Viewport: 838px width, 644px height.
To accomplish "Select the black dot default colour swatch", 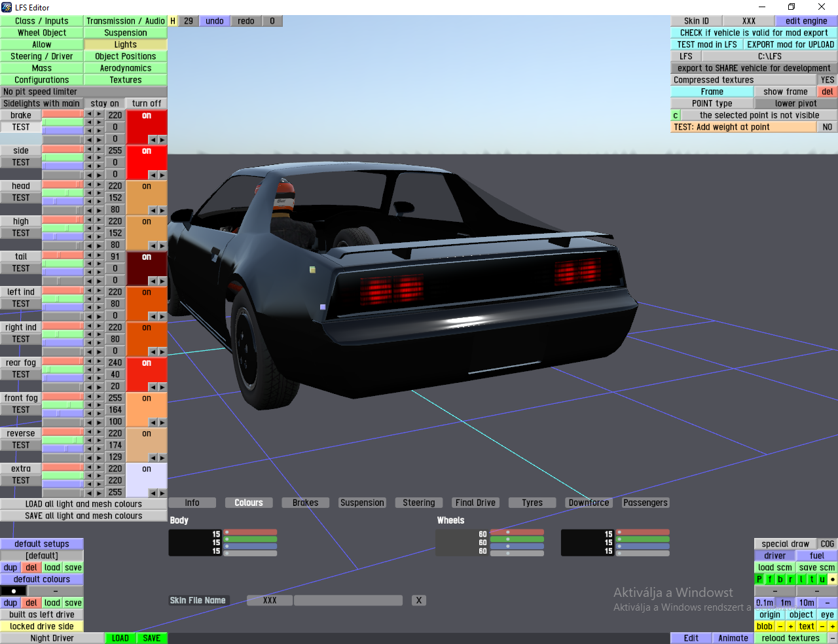I will pyautogui.click(x=14, y=591).
